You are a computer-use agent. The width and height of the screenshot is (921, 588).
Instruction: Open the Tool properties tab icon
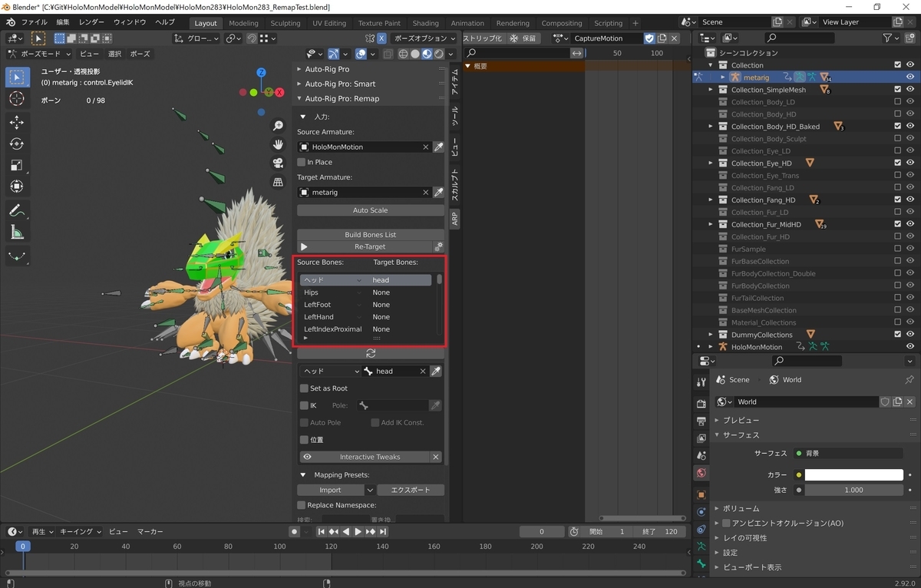(x=701, y=382)
